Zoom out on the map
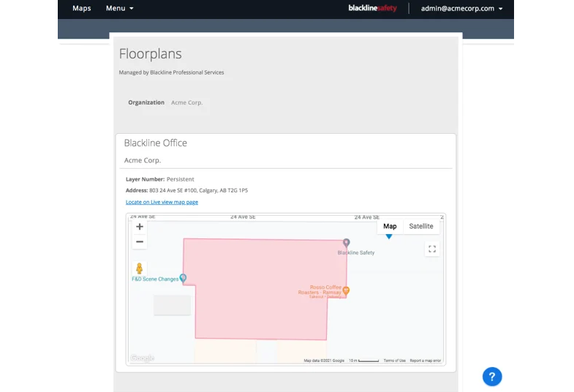The height and width of the screenshot is (392, 574). (140, 242)
